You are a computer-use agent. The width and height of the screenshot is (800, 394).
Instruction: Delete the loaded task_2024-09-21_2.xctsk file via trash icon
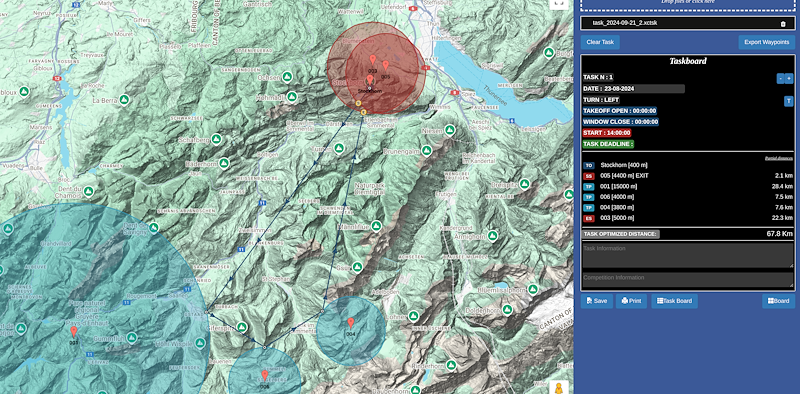(783, 23)
